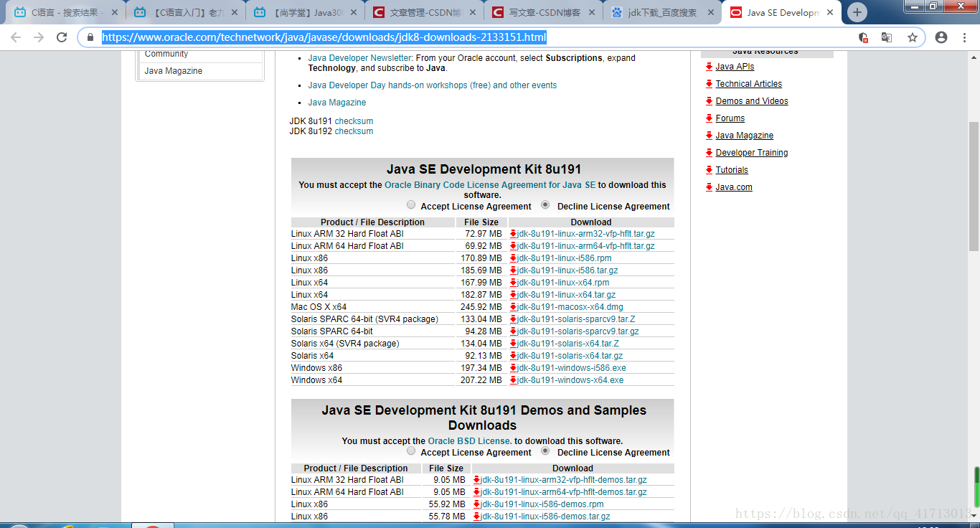Open JDK 8u191 checksum link
The image size is (980, 528).
click(x=354, y=121)
